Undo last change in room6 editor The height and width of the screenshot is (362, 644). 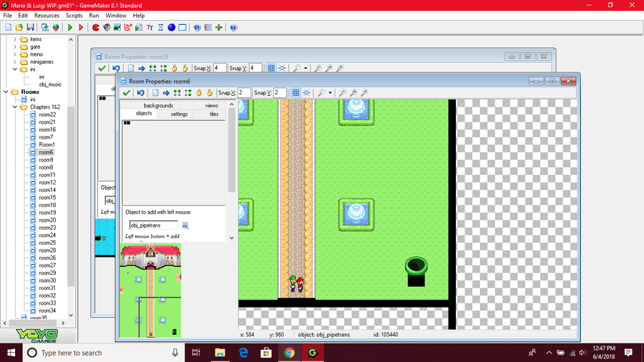140,93
